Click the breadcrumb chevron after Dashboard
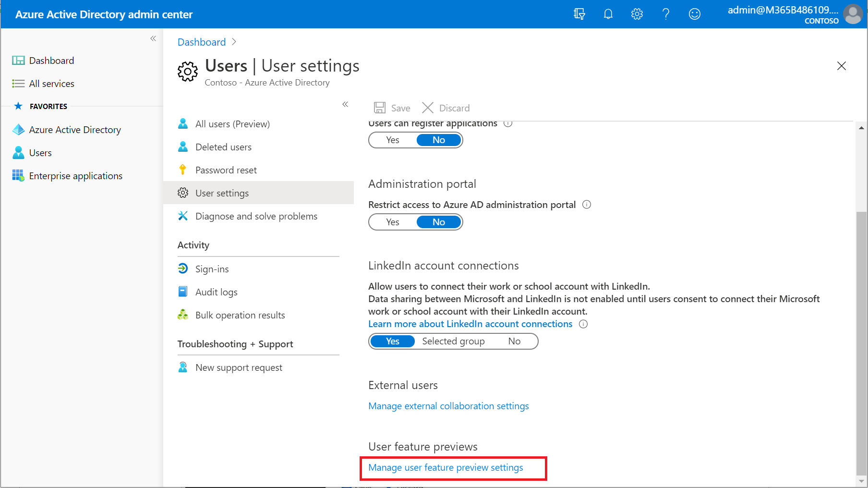This screenshot has height=488, width=868. pyautogui.click(x=234, y=42)
